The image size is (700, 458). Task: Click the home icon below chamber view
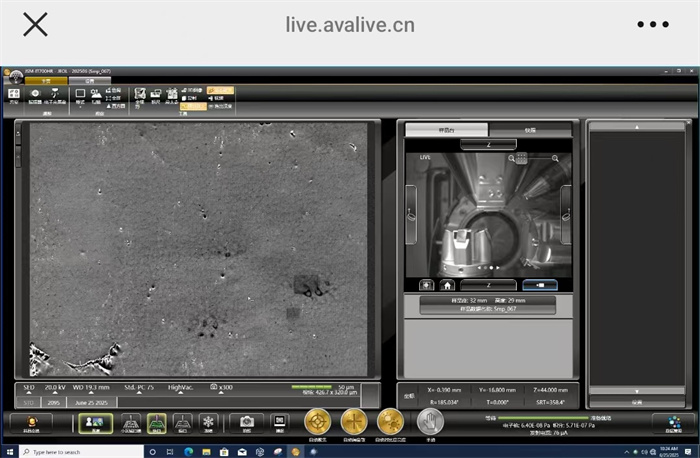tap(447, 285)
